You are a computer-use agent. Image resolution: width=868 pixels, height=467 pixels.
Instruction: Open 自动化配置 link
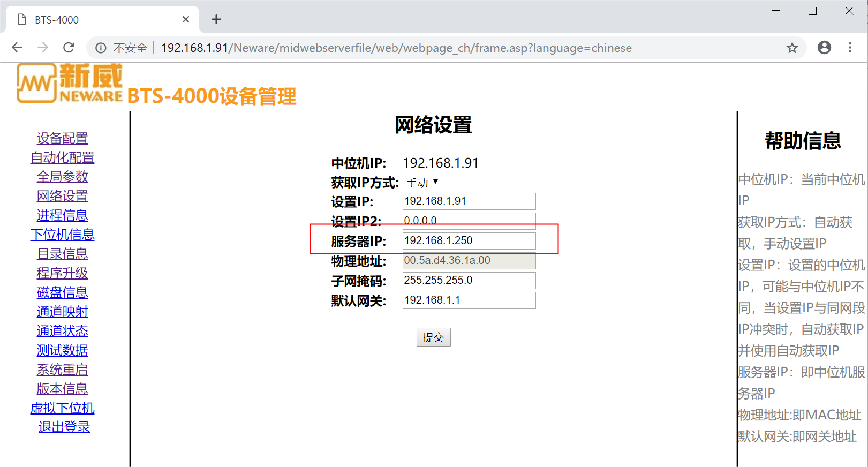pos(62,157)
